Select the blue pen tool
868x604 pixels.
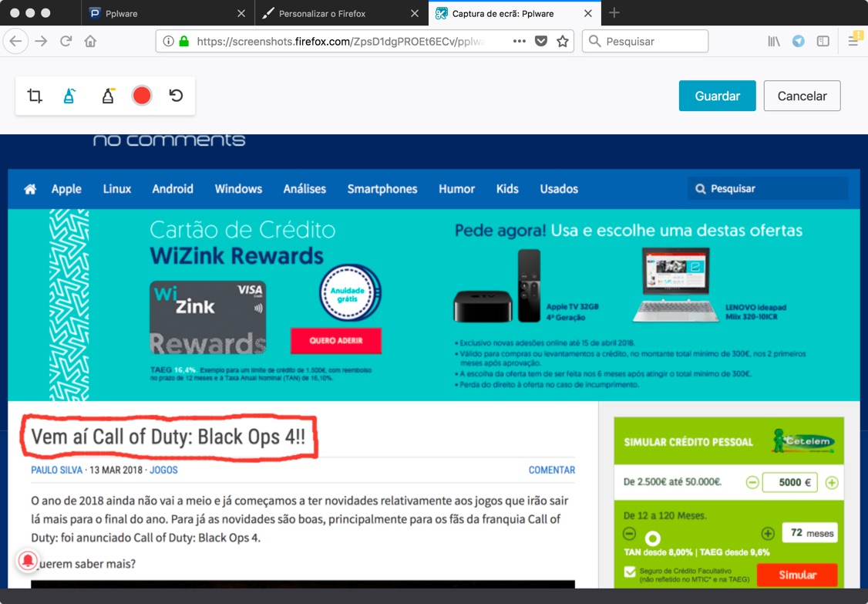[x=69, y=95]
